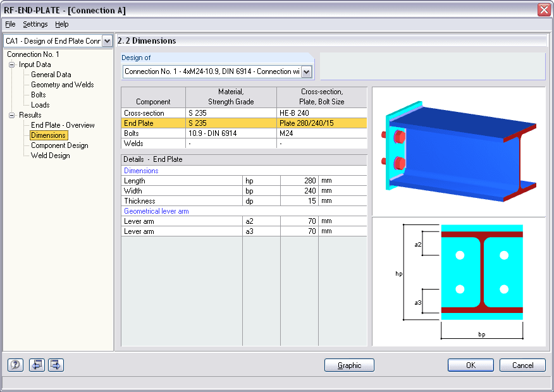Image resolution: width=554 pixels, height=392 pixels.
Task: Click the 10.9 - DIN 6914 cell
Action: [x=231, y=133]
